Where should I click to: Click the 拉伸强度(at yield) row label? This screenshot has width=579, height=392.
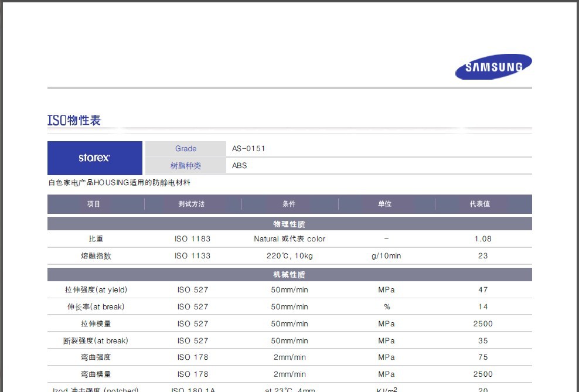96,290
